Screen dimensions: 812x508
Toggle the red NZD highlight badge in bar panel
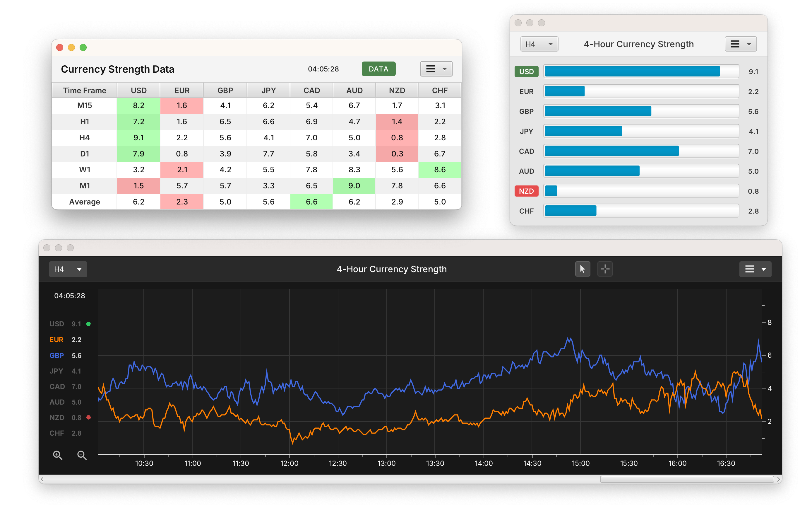click(526, 191)
